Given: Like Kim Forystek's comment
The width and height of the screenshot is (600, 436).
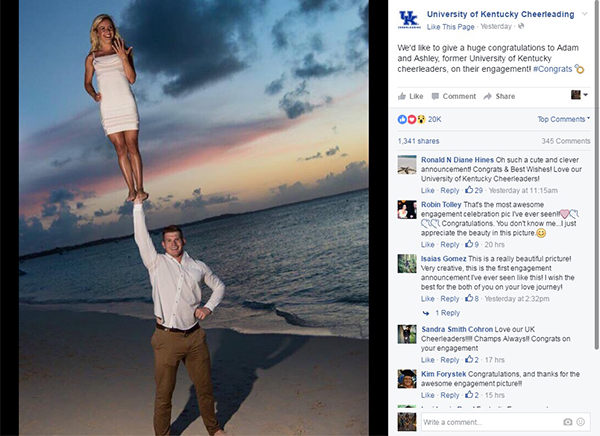Looking at the screenshot, I should point(427,395).
